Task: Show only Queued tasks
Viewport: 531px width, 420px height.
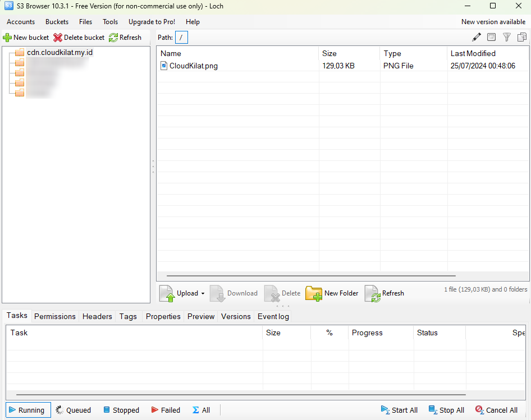Action: 73,410
